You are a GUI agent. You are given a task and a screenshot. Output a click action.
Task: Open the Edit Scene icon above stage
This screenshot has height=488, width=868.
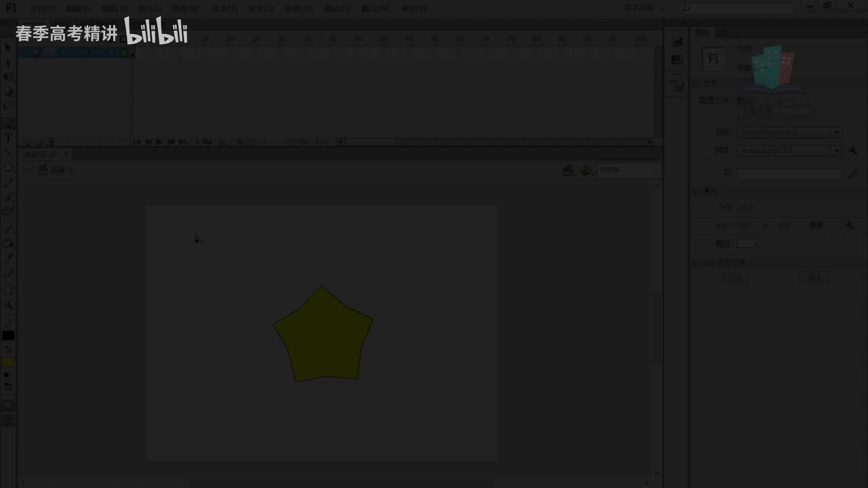[x=568, y=170]
